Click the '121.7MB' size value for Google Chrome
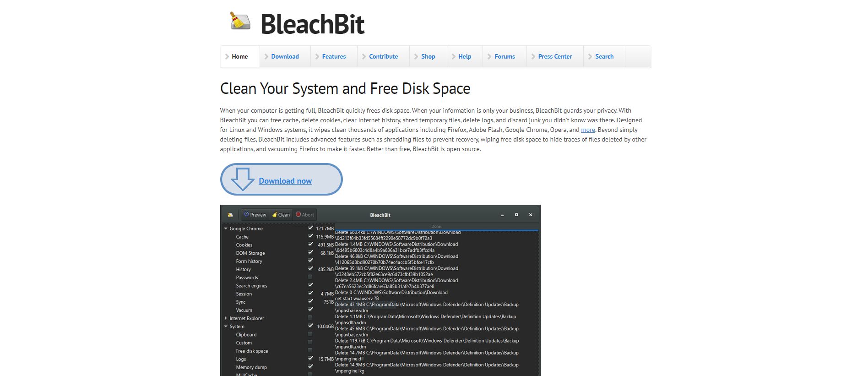Image resolution: width=868 pixels, height=376 pixels. (325, 229)
